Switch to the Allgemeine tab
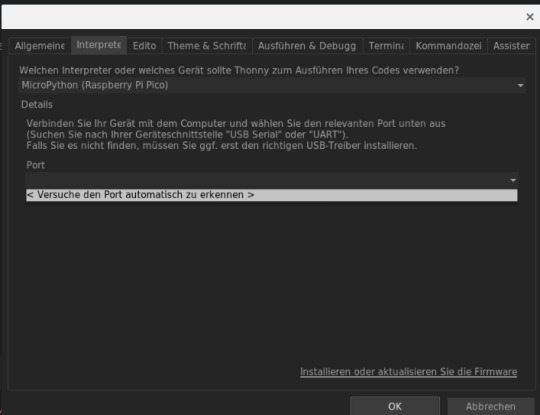 [x=39, y=46]
